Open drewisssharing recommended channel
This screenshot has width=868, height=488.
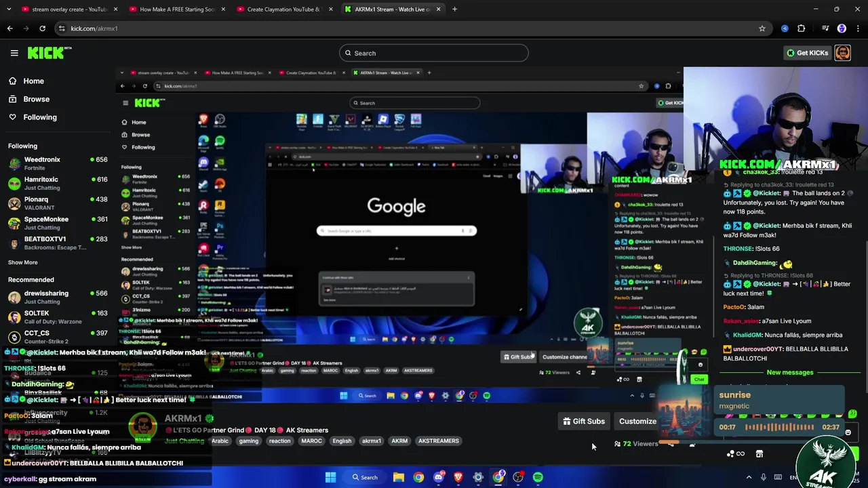(x=58, y=298)
